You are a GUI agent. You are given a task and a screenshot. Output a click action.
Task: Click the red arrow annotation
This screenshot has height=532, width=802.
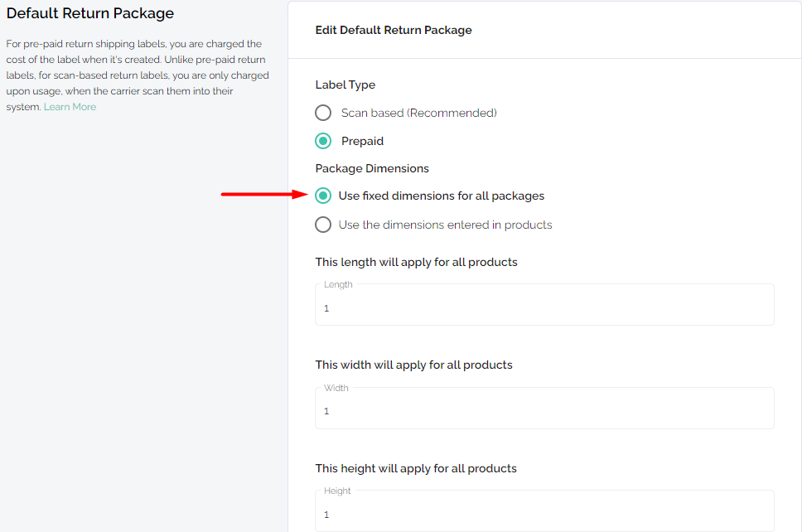tap(263, 195)
